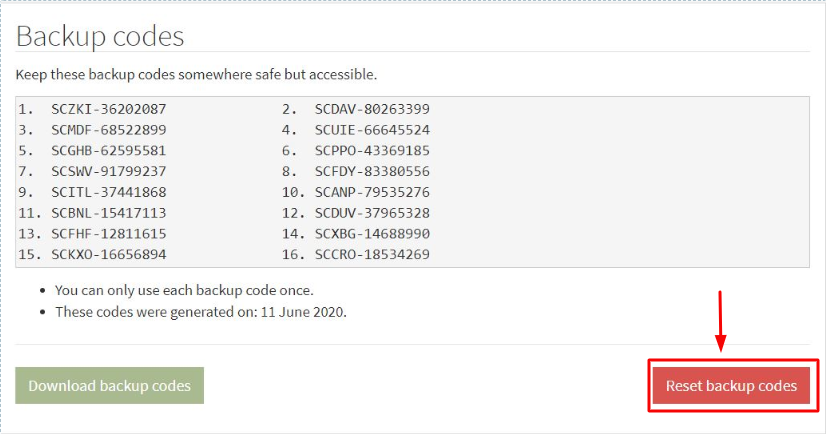Viewport: 826px width, 434px height.
Task: Click the Reset backup codes button
Action: (x=731, y=386)
